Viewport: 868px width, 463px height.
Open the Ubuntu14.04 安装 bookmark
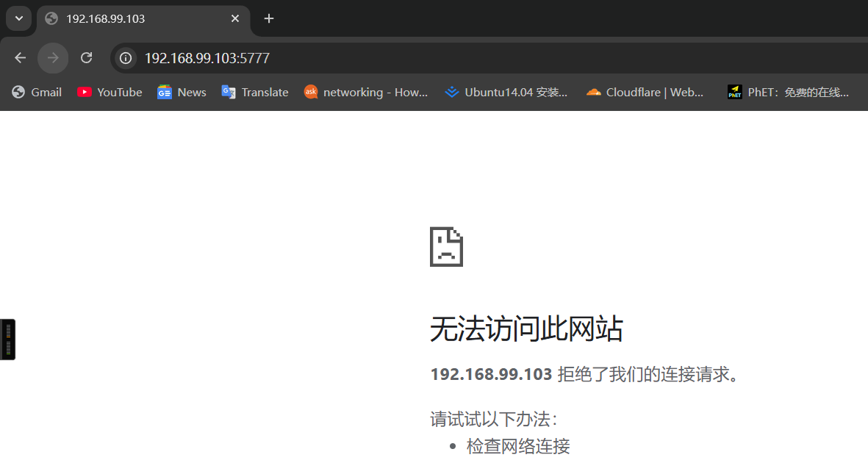tap(506, 93)
